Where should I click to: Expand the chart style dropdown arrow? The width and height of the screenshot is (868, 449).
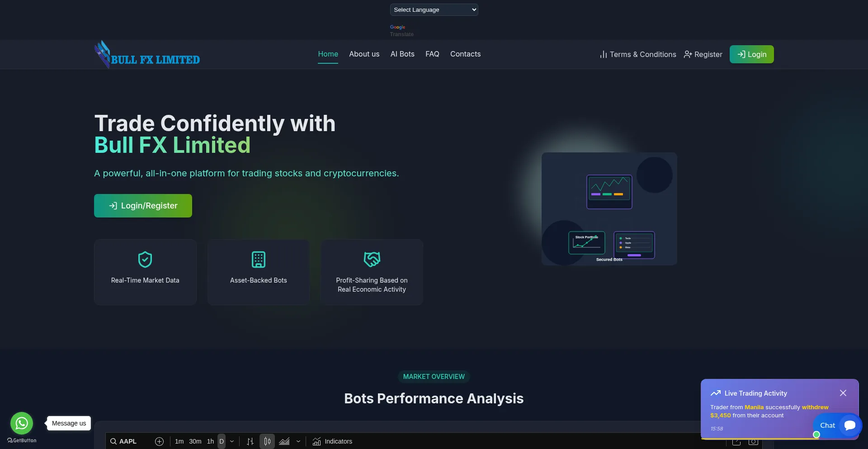pos(298,441)
